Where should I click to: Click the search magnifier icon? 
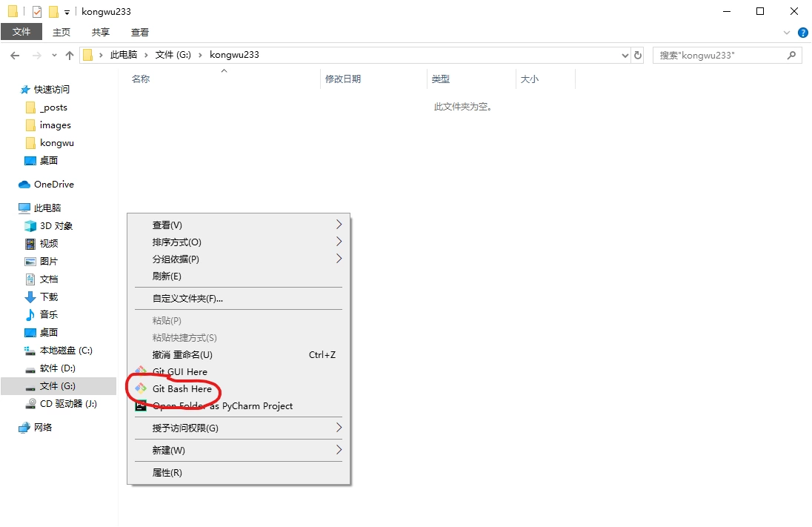point(791,55)
